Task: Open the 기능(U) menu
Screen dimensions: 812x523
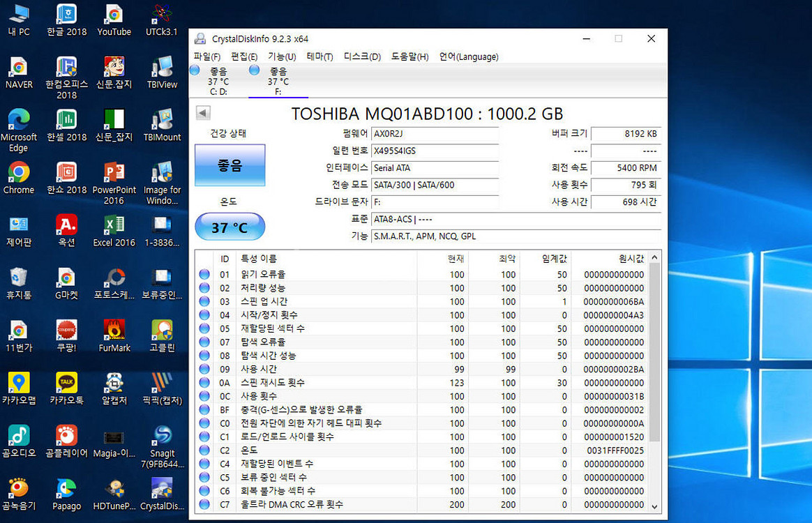Action: coord(282,56)
